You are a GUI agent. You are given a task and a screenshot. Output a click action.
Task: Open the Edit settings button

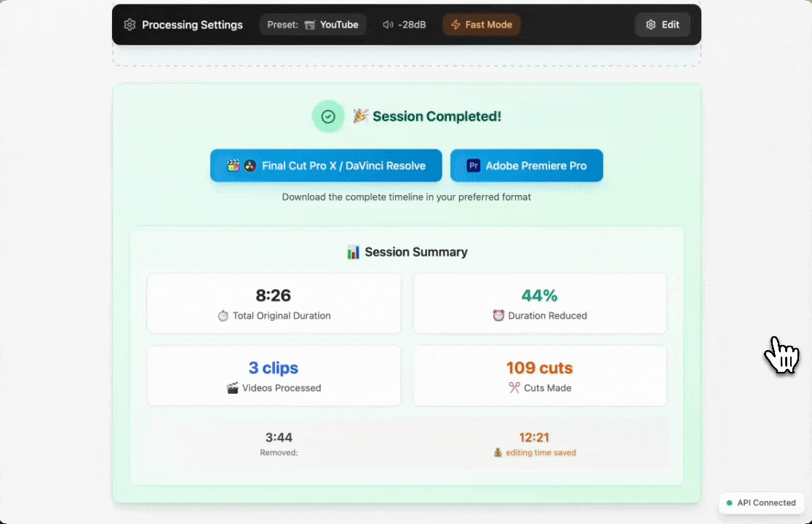(x=662, y=25)
